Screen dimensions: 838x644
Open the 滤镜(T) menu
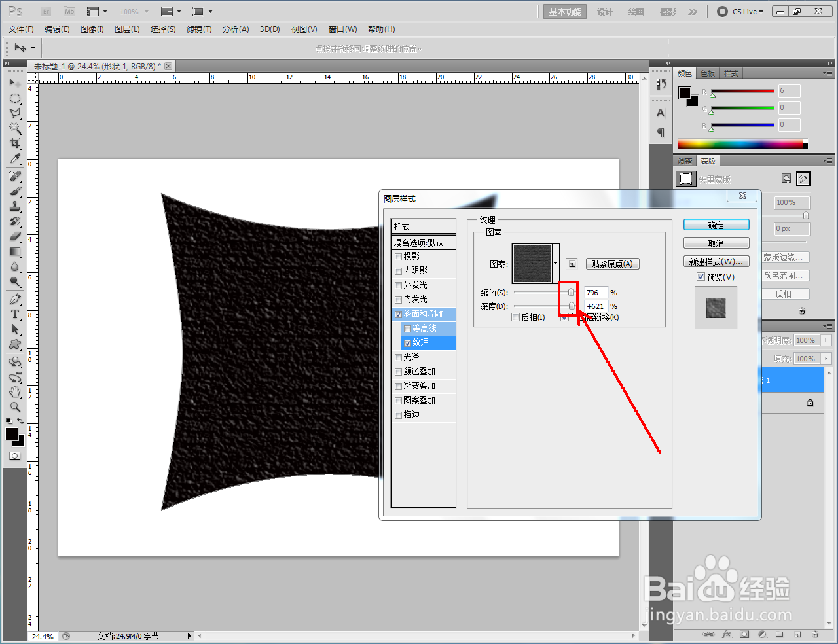[199, 29]
